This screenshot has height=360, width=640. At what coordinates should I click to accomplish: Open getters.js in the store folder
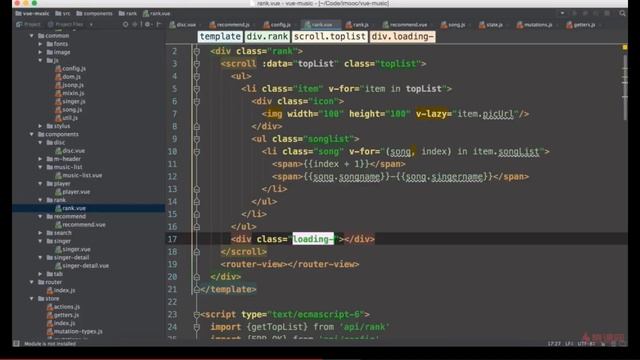point(62,315)
